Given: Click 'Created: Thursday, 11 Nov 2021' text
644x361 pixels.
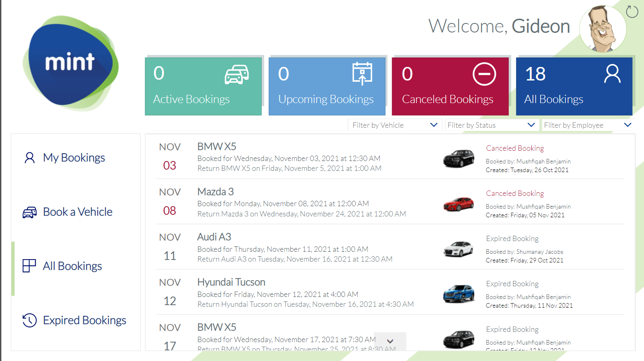Looking at the screenshot, I should point(529,306).
